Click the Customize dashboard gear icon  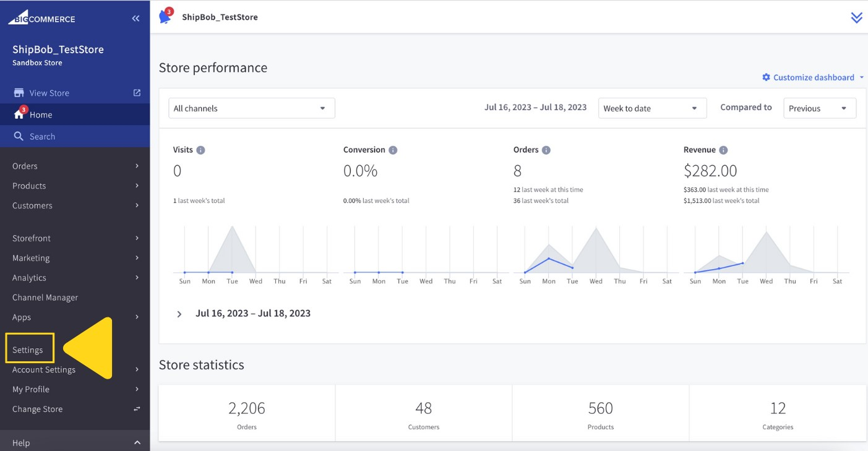coord(766,77)
